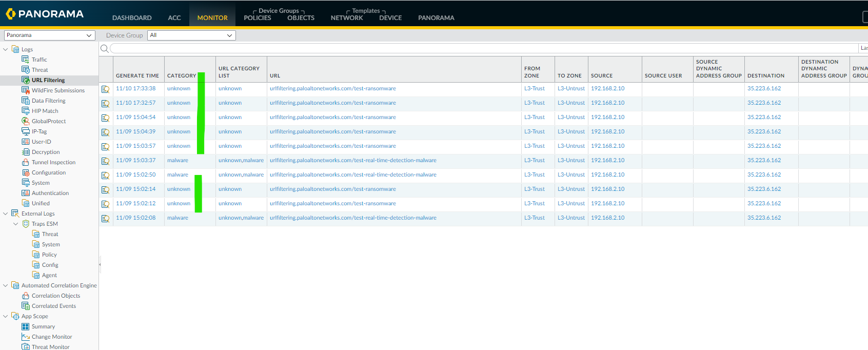Image resolution: width=868 pixels, height=350 pixels.
Task: Click the App Scope Summary icon
Action: (25, 326)
